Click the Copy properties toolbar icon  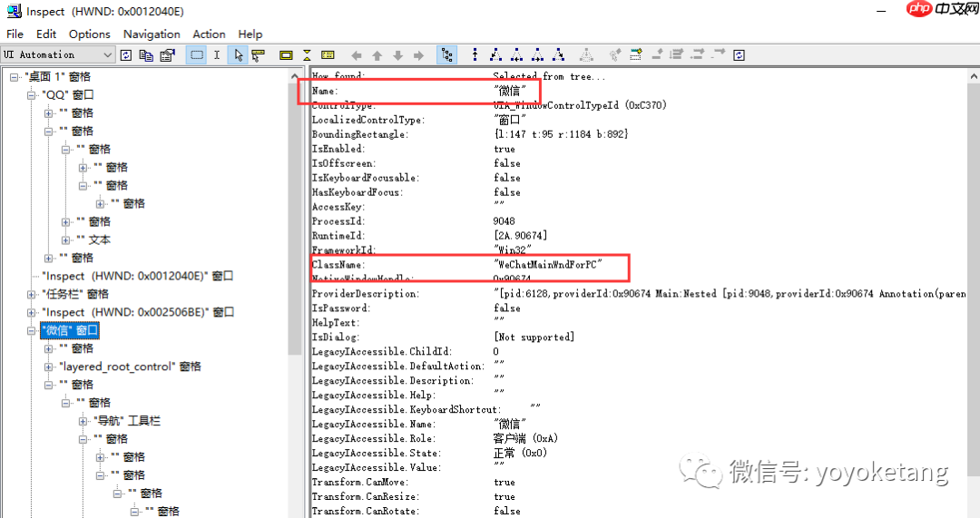[146, 55]
